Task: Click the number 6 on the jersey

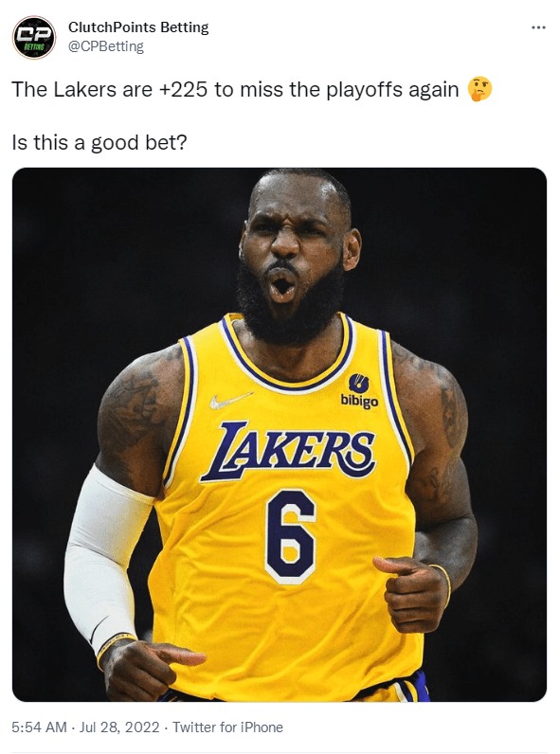Action: tap(290, 537)
